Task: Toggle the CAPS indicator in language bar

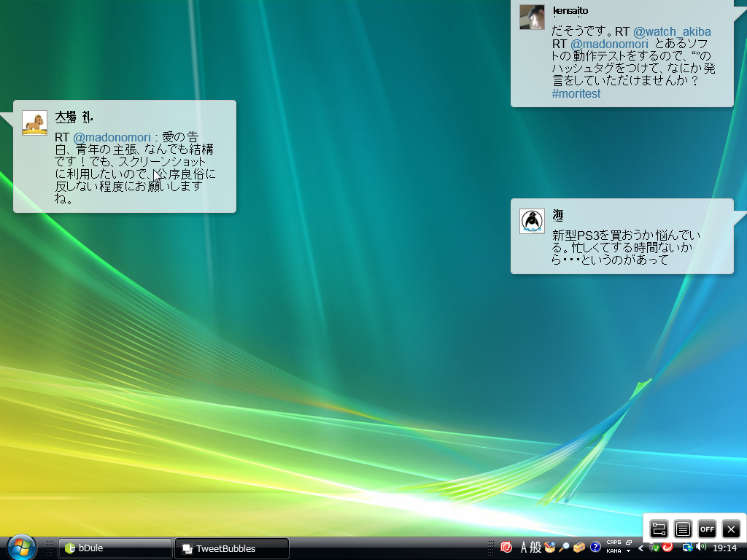Action: (x=613, y=542)
